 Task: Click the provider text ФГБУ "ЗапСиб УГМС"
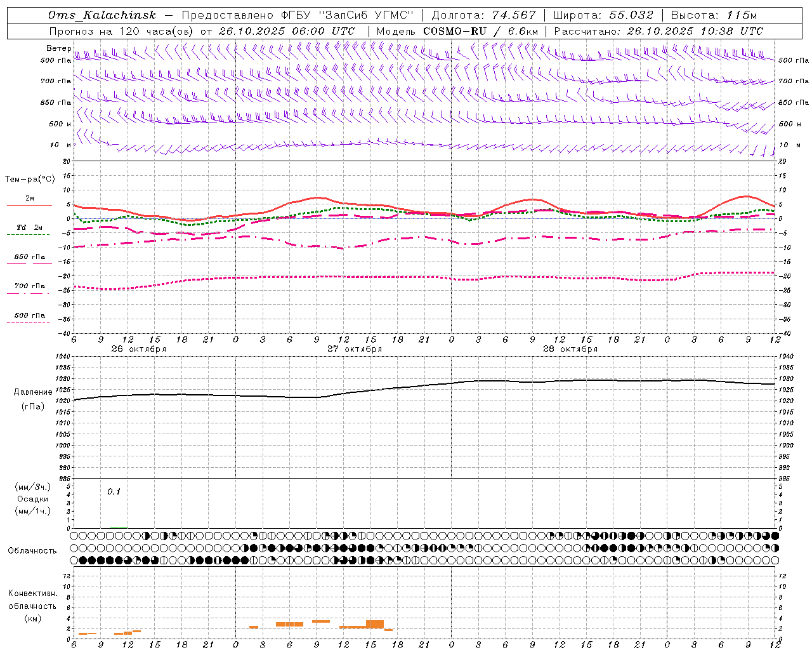click(x=348, y=15)
